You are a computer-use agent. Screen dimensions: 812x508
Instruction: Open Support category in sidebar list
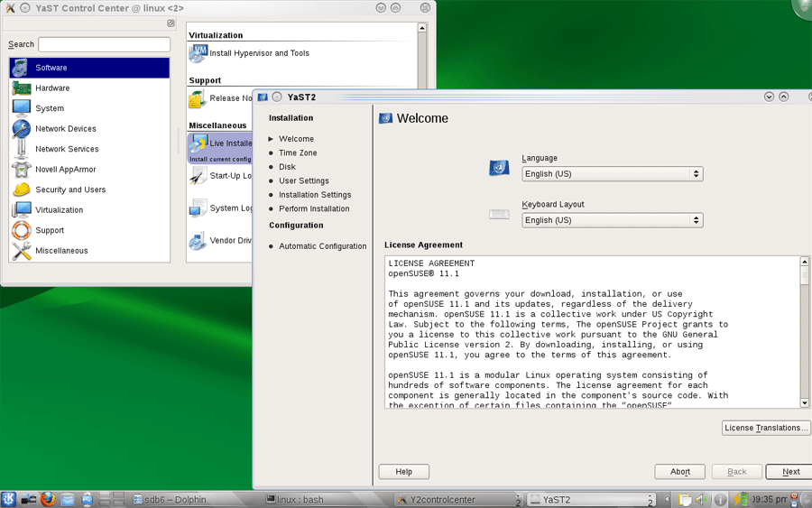pyautogui.click(x=89, y=230)
